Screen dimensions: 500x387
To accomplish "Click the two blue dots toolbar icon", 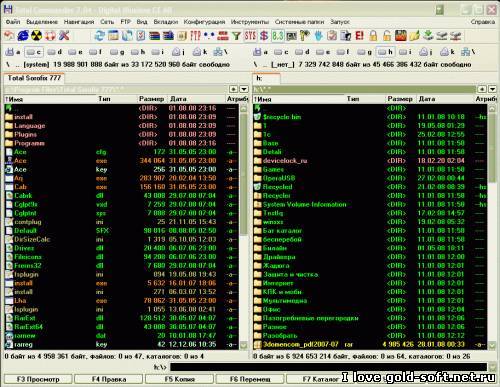I will coord(209,35).
